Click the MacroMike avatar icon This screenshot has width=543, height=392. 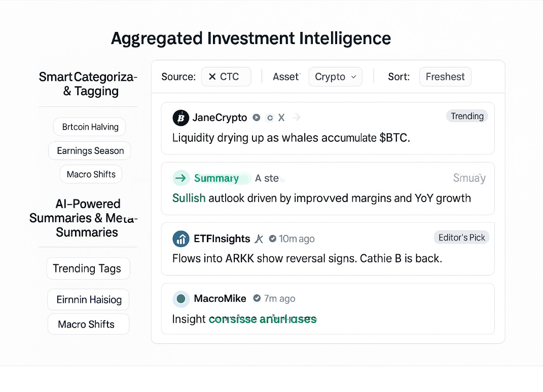coord(181,299)
